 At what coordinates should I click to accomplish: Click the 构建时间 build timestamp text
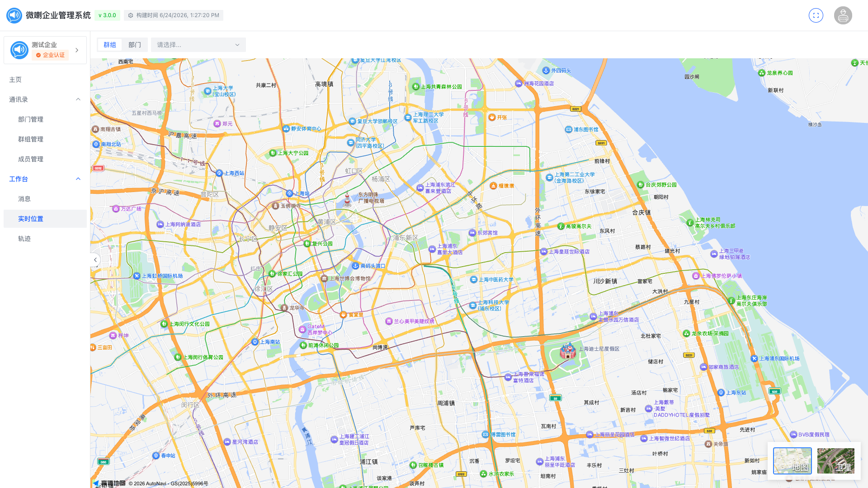pyautogui.click(x=178, y=15)
